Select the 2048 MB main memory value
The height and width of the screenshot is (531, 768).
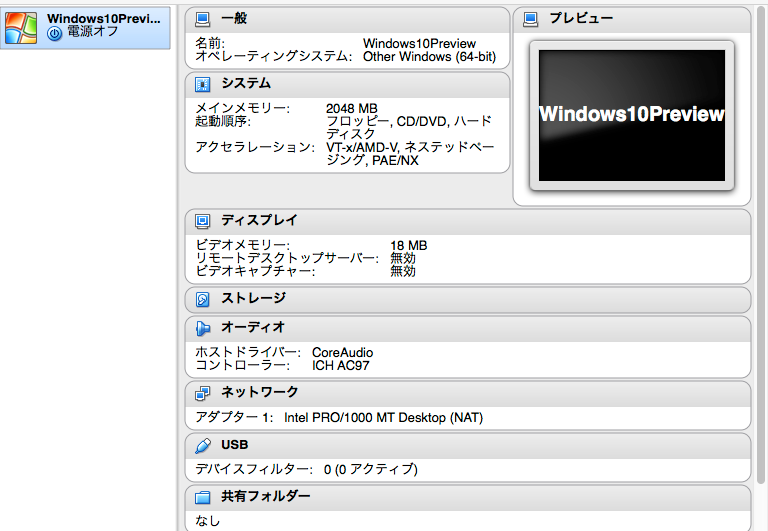pos(352,108)
